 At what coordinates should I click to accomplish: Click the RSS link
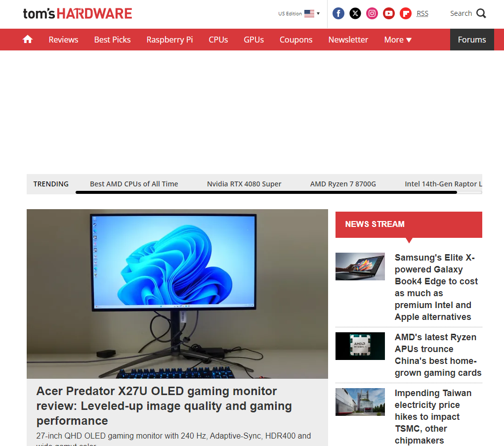click(422, 13)
